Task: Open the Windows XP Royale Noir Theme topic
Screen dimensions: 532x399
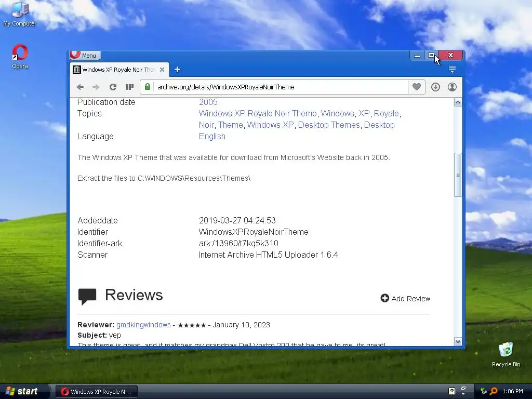Action: (x=258, y=114)
